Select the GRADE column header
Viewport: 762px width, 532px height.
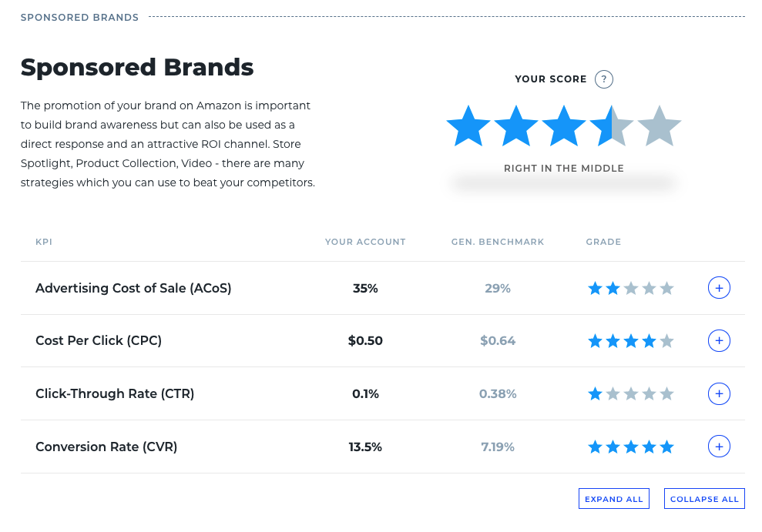coord(603,242)
